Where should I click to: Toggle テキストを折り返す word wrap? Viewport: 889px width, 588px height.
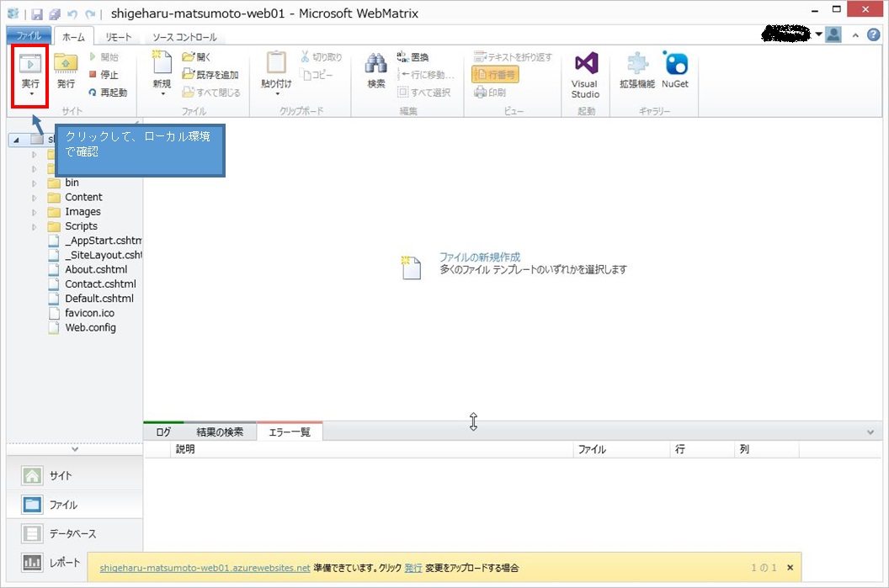tap(513, 56)
